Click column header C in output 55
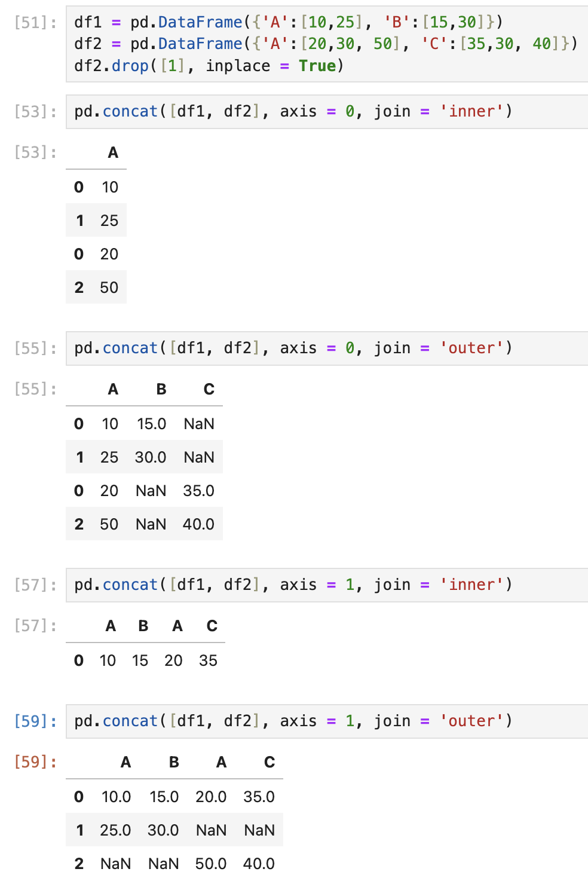588x881 pixels. point(209,390)
